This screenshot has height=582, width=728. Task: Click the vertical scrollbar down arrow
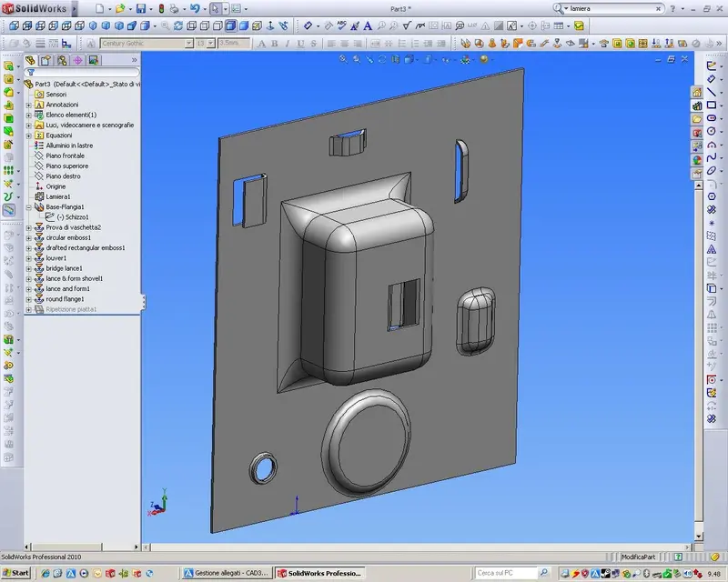698,536
